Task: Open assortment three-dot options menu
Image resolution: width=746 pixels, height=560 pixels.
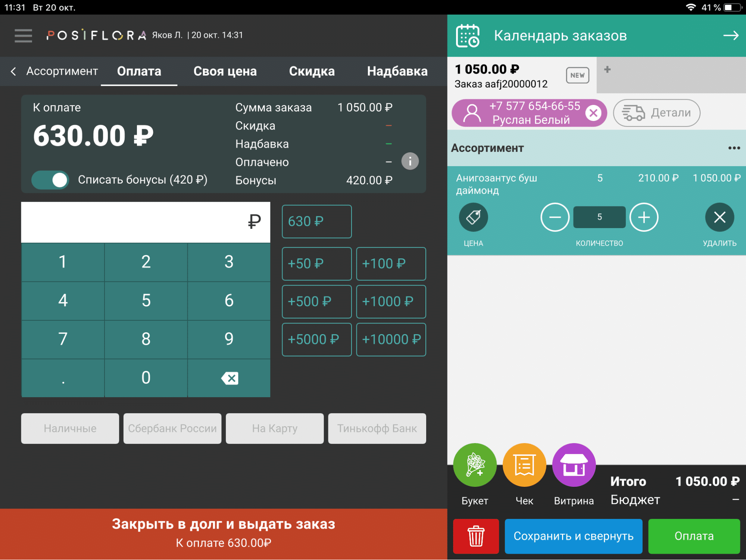Action: pyautogui.click(x=734, y=148)
